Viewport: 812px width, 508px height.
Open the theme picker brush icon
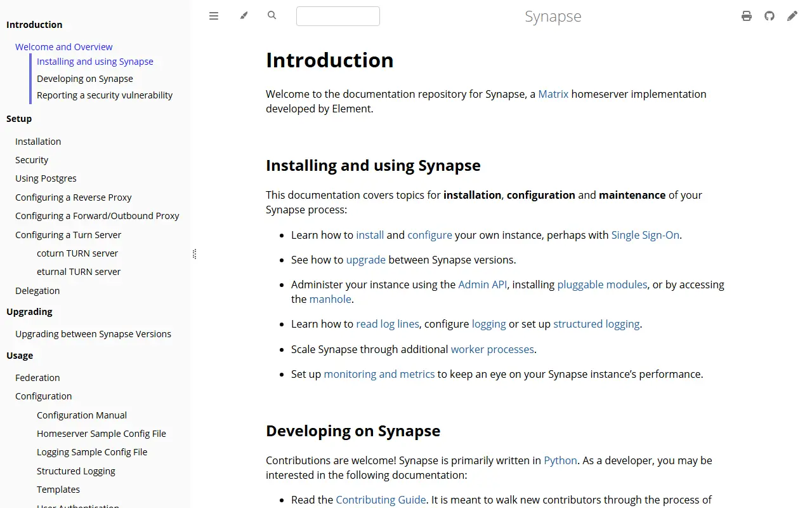click(244, 16)
